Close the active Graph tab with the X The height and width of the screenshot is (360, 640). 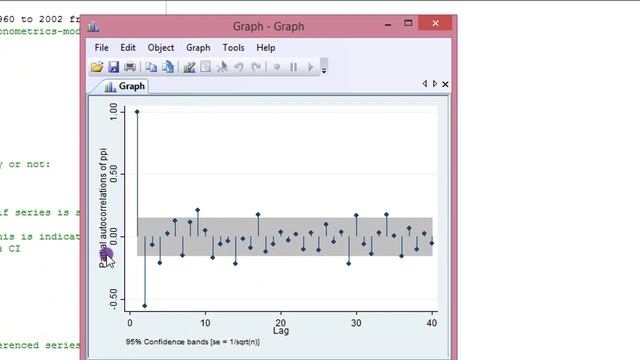[x=445, y=84]
